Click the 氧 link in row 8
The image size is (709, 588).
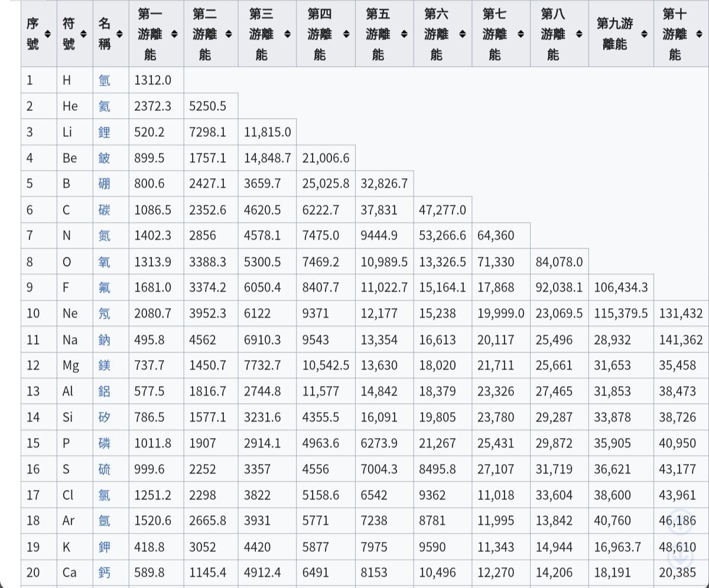point(105,262)
